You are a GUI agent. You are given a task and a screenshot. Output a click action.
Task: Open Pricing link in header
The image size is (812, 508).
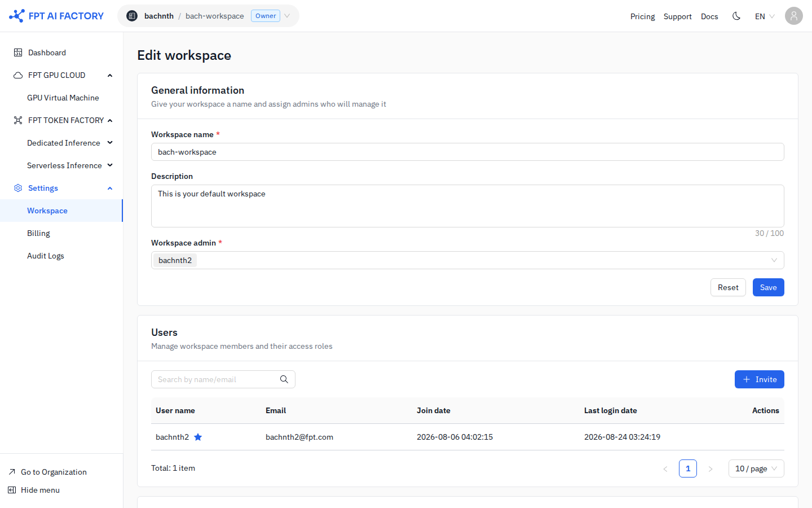pos(643,16)
